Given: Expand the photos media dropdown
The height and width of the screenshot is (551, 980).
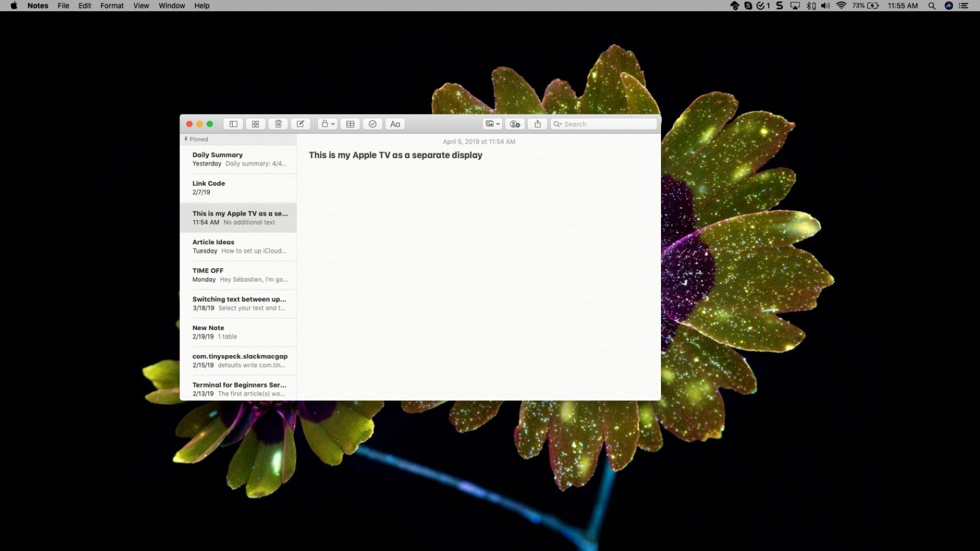Looking at the screenshot, I should (x=493, y=124).
